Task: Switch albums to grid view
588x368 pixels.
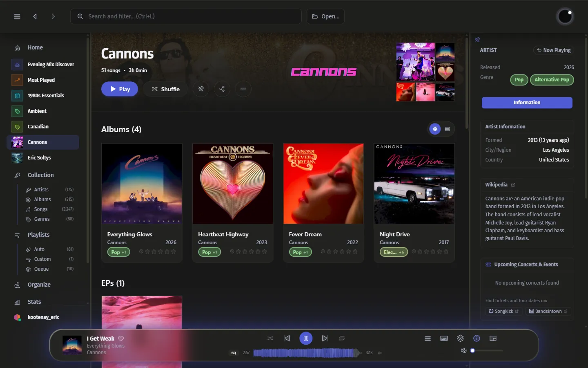Action: pyautogui.click(x=435, y=129)
